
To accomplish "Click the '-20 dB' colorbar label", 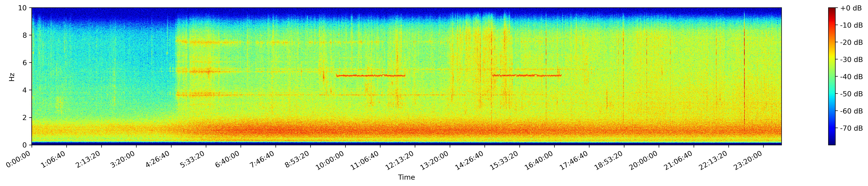I will tap(852, 43).
